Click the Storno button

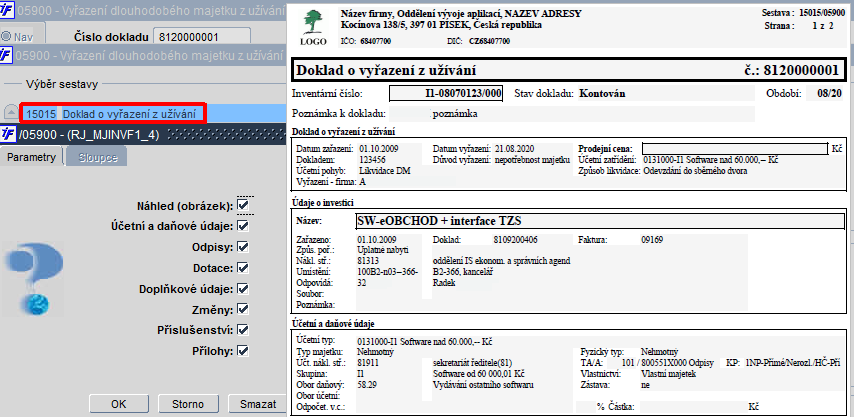click(x=187, y=404)
